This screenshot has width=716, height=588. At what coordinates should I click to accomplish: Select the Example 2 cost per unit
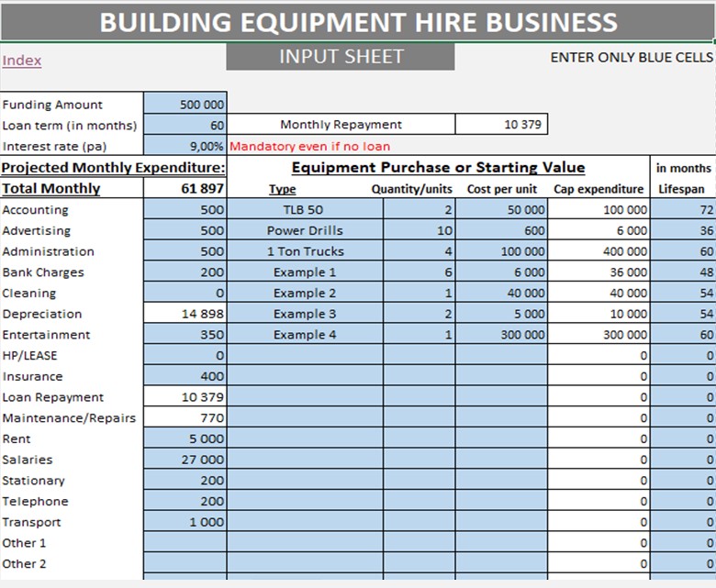tap(501, 293)
